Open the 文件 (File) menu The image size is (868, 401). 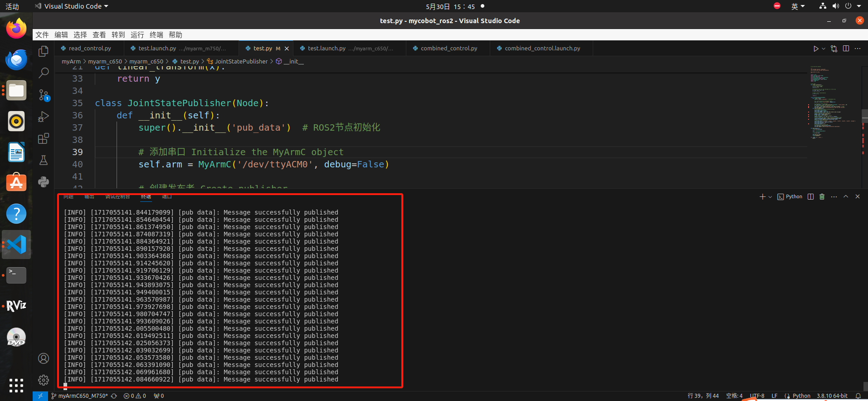[x=42, y=35]
